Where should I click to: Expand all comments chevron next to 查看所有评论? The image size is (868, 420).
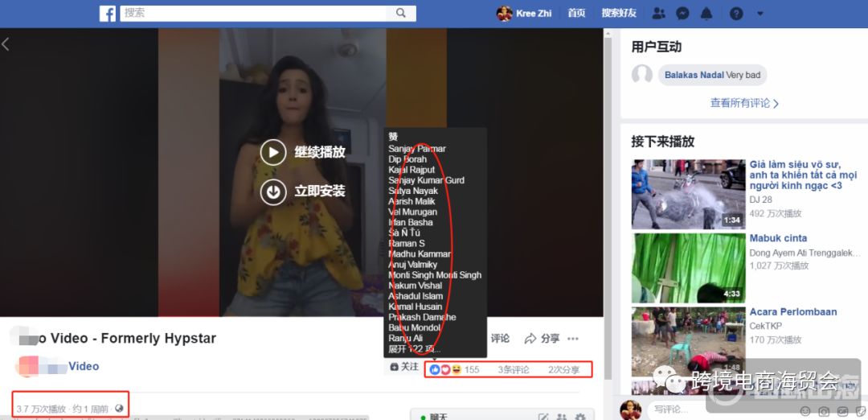(776, 104)
